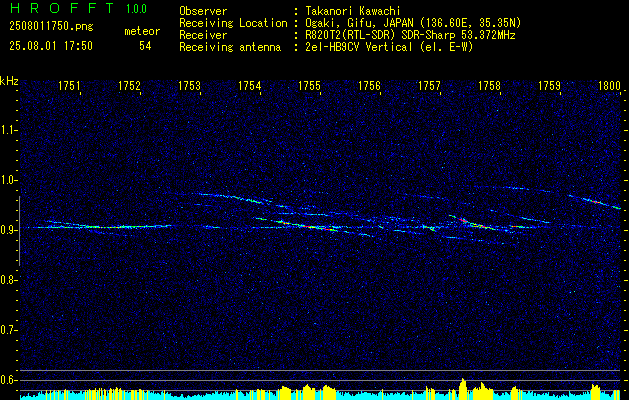
Task: Click the Receiving antenna label
Action: click(230, 47)
